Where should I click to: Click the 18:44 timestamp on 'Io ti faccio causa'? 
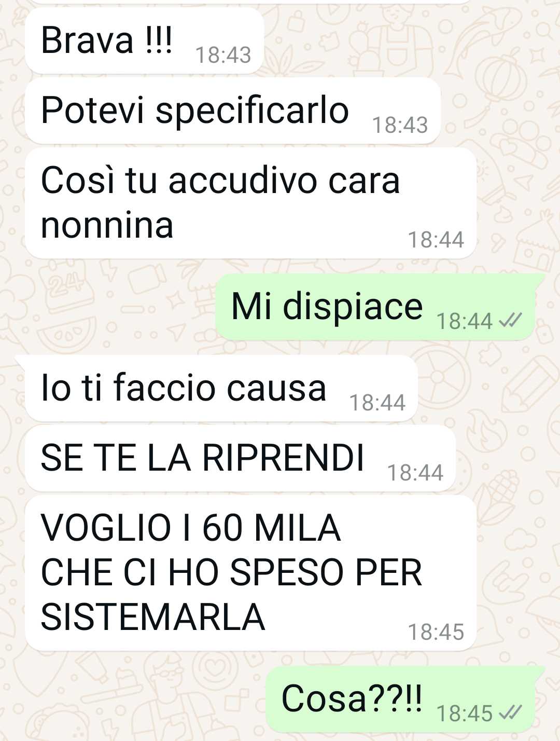pos(377,403)
